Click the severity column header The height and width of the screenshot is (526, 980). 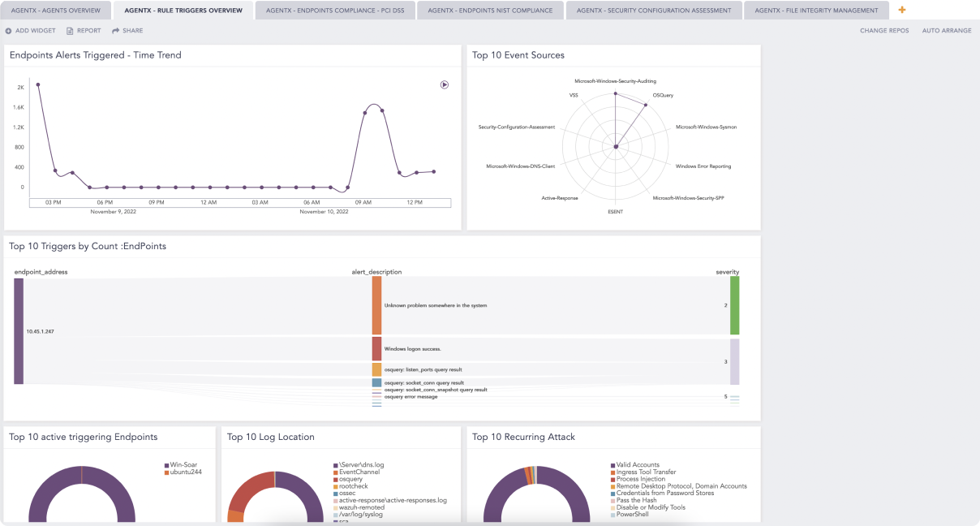(728, 272)
